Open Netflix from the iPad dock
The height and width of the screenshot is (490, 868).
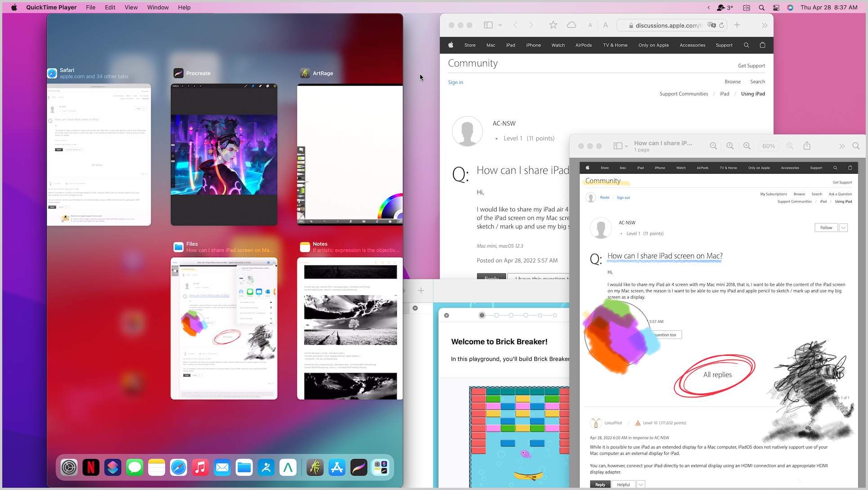[91, 468]
